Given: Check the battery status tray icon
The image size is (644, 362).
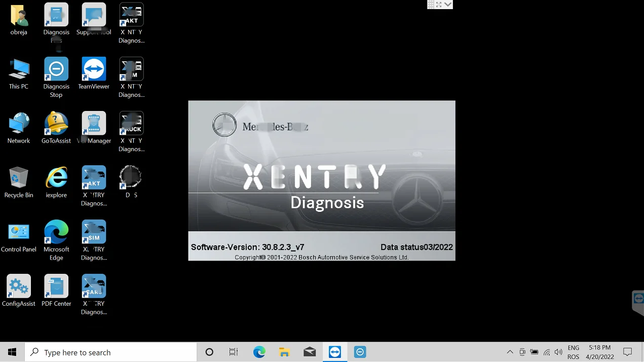Looking at the screenshot, I should tap(535, 352).
